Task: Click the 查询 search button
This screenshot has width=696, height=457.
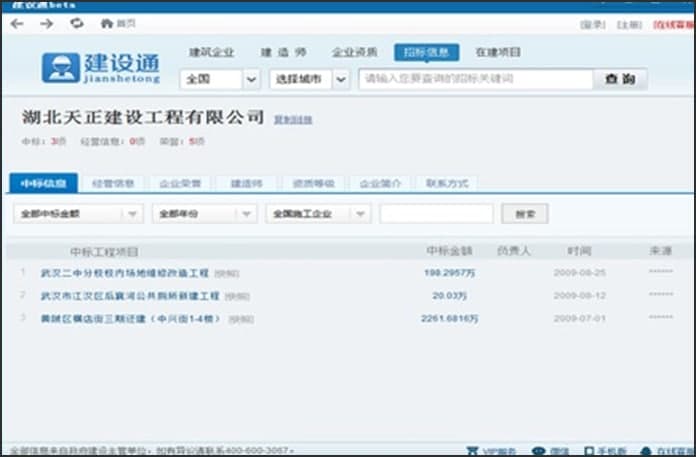Action: [x=620, y=79]
